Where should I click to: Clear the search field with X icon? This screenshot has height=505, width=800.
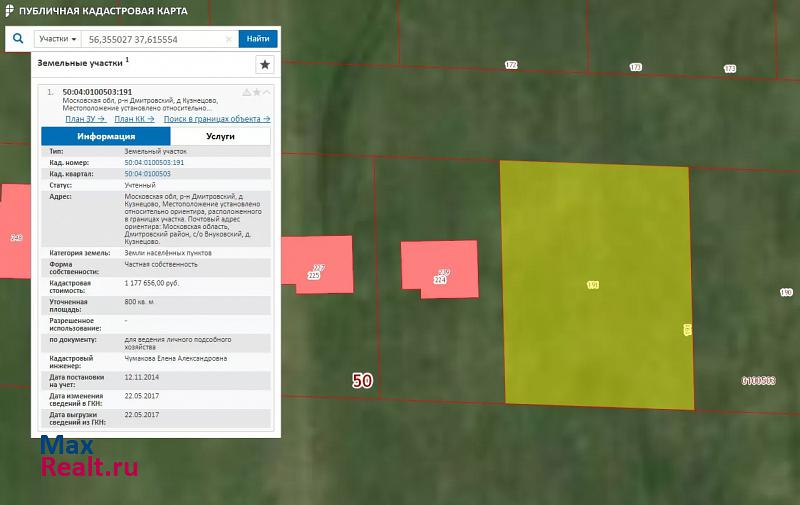click(x=229, y=39)
